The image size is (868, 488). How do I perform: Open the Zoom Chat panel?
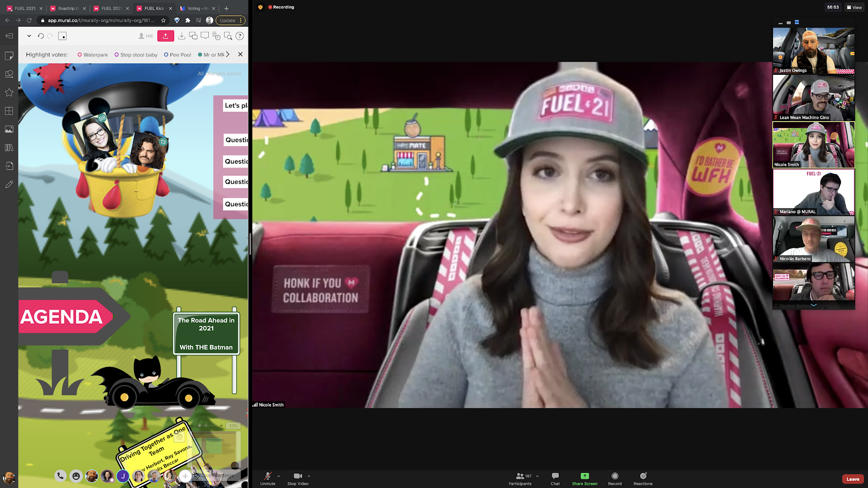pyautogui.click(x=555, y=478)
